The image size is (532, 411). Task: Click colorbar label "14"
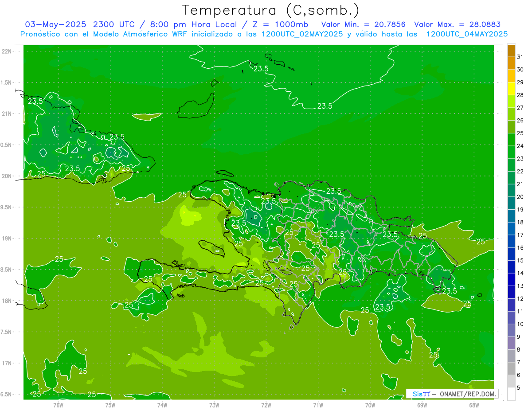[520, 273]
